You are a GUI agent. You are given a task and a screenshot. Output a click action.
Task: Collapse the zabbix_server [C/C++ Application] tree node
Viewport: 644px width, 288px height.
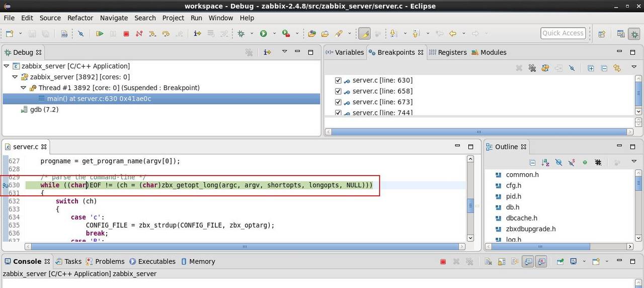click(x=7, y=66)
